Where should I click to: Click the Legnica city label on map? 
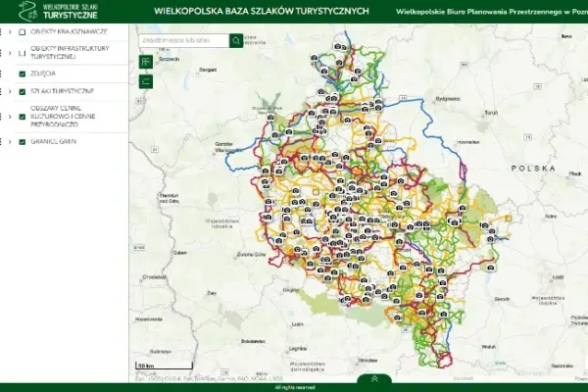tap(298, 349)
